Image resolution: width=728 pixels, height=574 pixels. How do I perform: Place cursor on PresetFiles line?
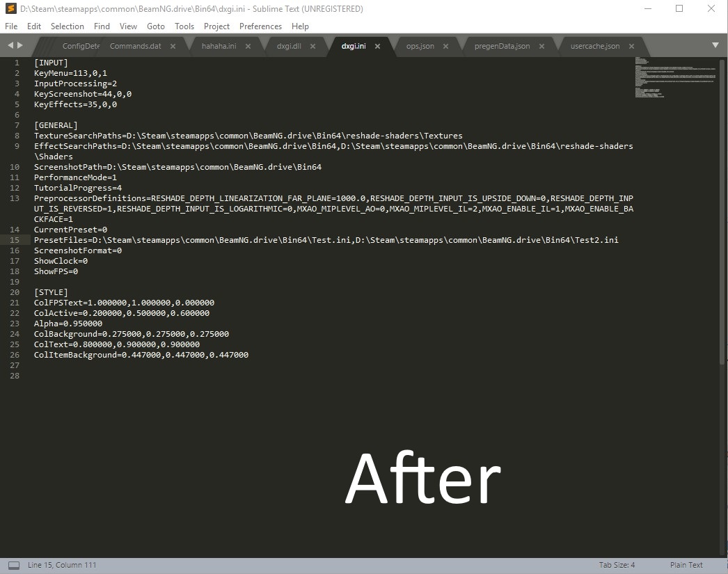point(326,240)
